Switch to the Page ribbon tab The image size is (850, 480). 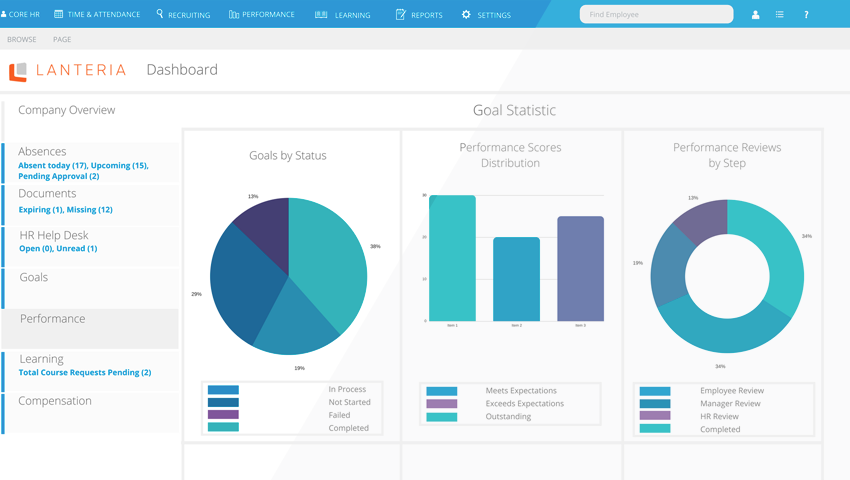(x=62, y=40)
